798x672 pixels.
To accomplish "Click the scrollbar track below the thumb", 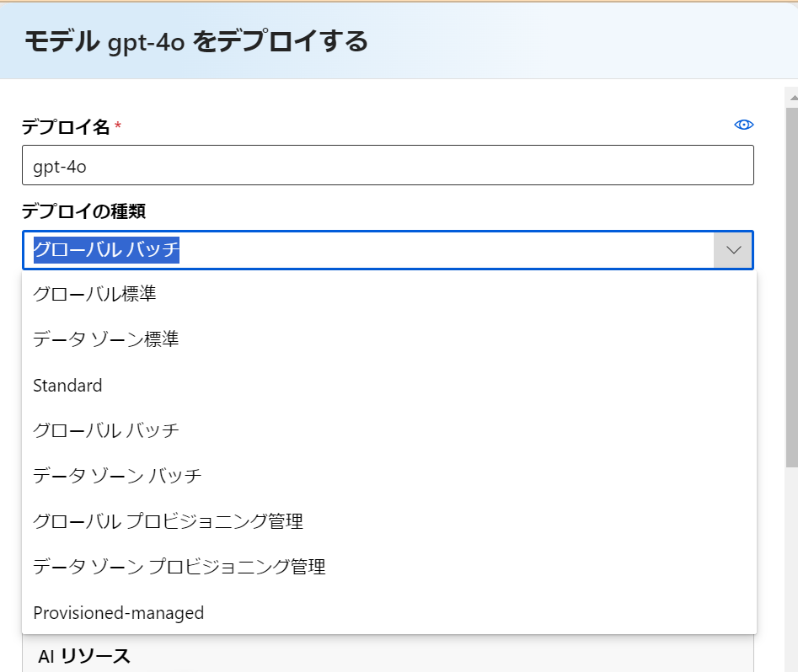I will 792,568.
